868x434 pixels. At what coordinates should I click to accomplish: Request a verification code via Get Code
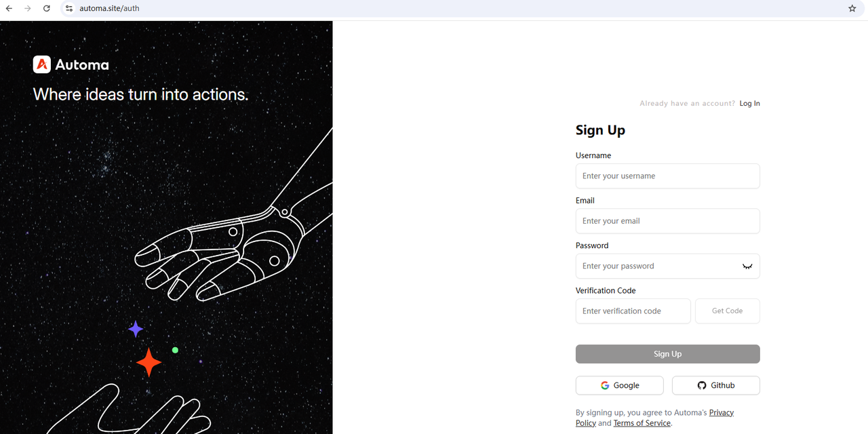pyautogui.click(x=727, y=311)
